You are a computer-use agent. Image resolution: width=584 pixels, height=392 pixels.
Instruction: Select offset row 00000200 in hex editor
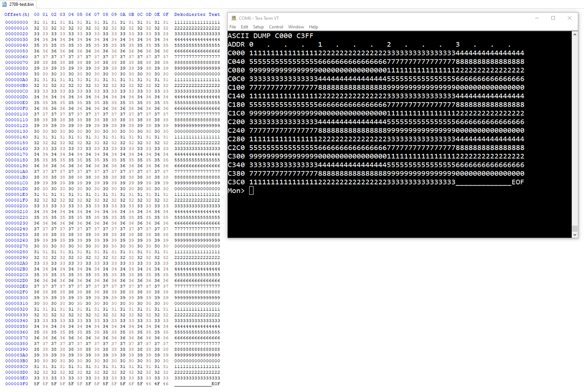16,206
